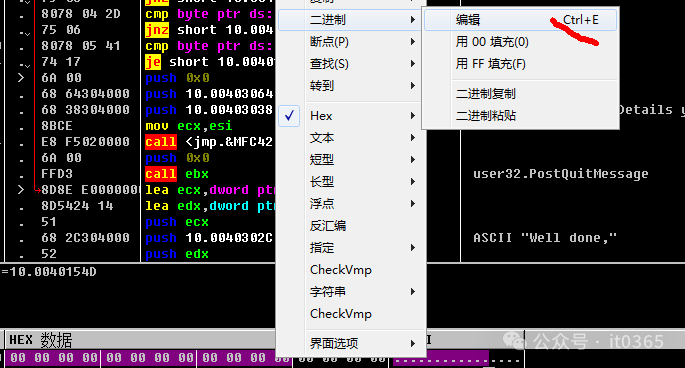Click hex bytes '8078 05 41'
This screenshot has width=685, height=368.
[x=81, y=45]
